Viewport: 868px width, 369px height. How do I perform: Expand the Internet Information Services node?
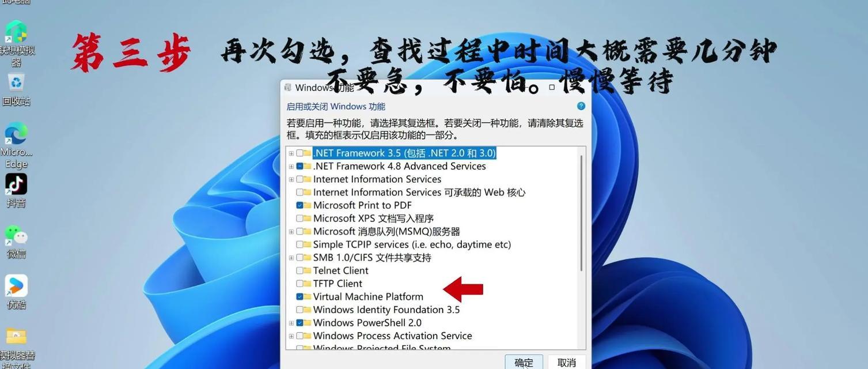(x=291, y=179)
